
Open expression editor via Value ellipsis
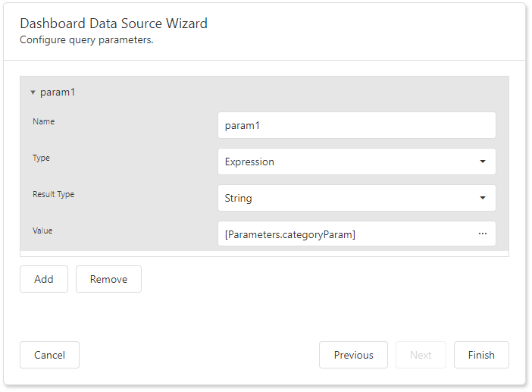[x=483, y=234]
